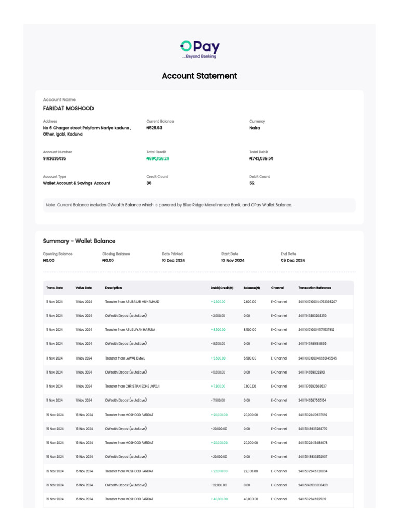Click the OWealth balance note text
Screen dimensions: 399x532
point(169,205)
